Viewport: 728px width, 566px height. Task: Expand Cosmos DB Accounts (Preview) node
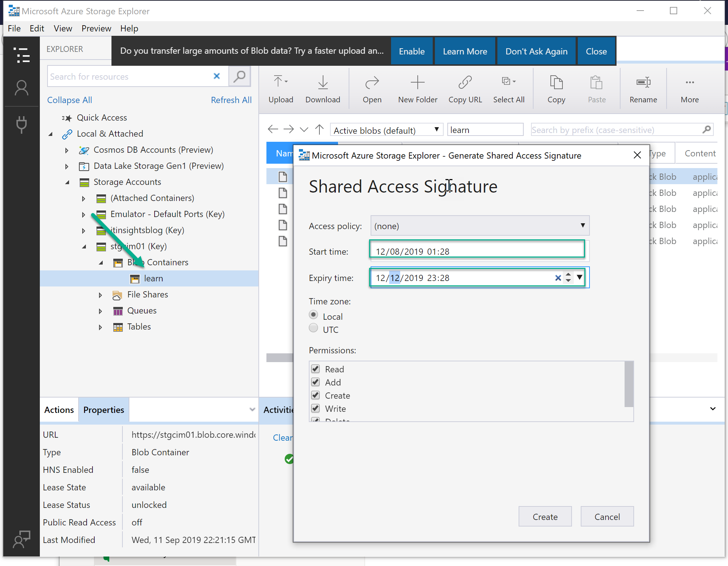(67, 150)
